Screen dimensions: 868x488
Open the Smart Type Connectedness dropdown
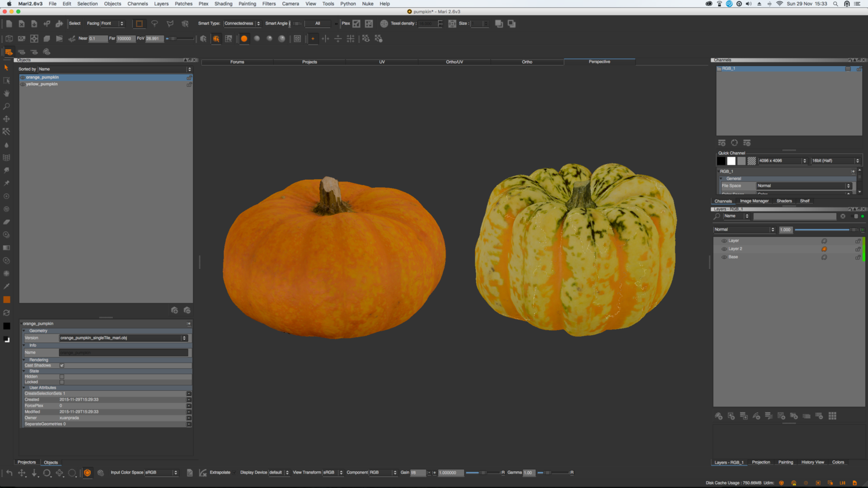pyautogui.click(x=242, y=24)
